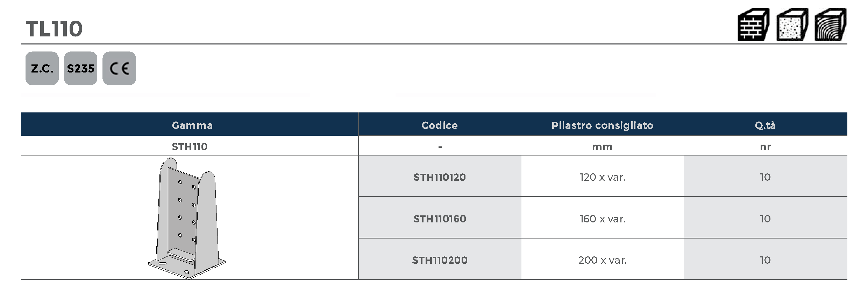Click the STH110 range label

pyautogui.click(x=190, y=147)
